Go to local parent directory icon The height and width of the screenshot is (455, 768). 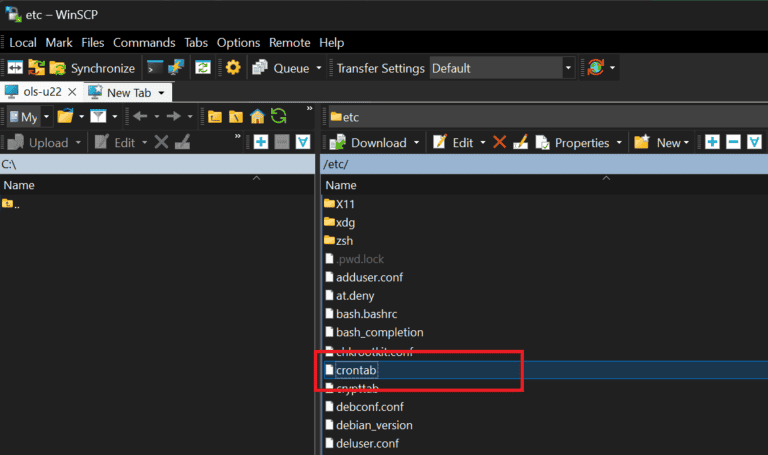[215, 117]
